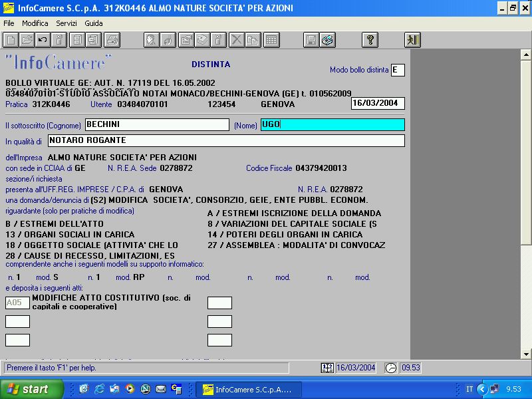Click the info icon beside the undo arrow
The height and width of the screenshot is (399, 532).
tap(59, 40)
